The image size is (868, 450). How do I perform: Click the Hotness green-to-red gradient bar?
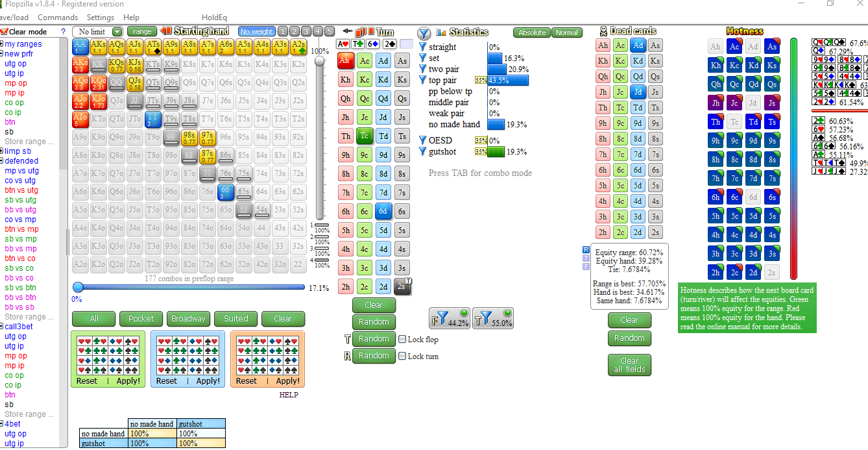(793, 158)
